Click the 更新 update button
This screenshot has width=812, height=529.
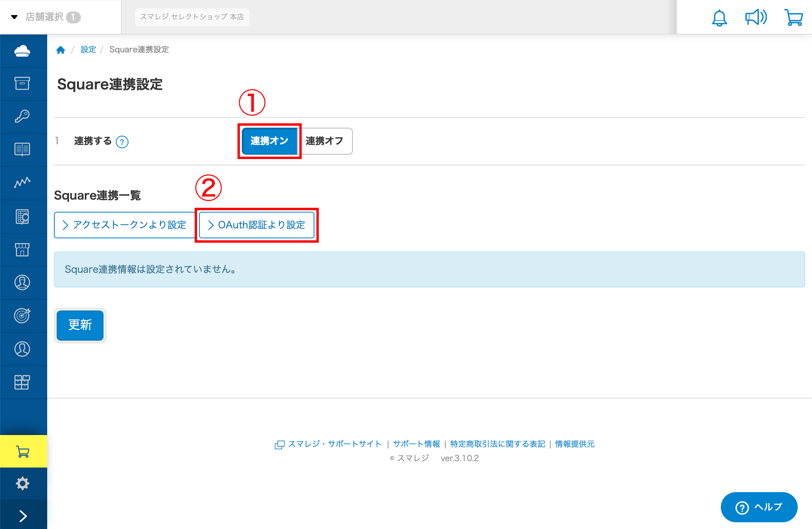click(x=80, y=325)
